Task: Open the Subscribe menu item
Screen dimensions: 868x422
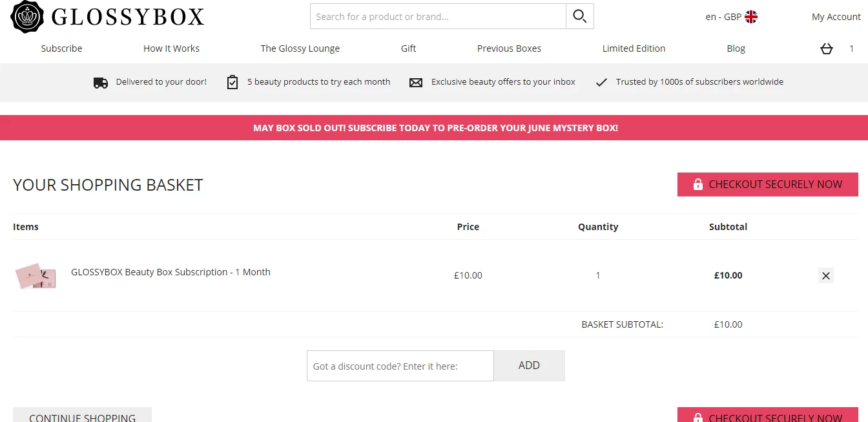Action: pos(61,48)
